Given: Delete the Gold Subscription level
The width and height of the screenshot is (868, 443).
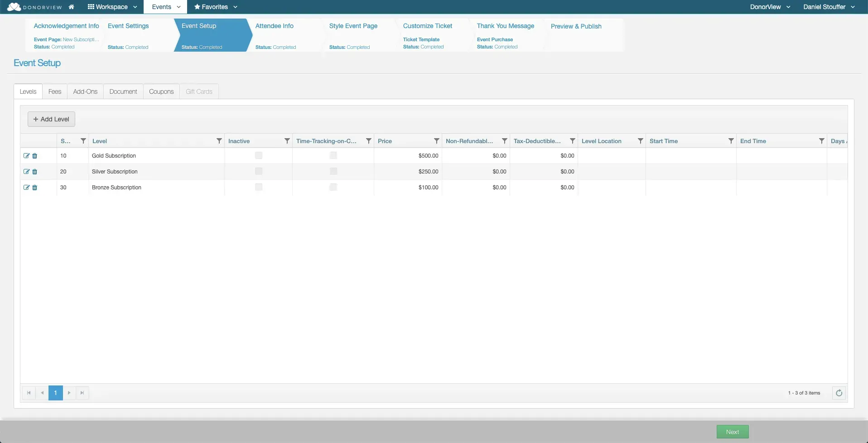Looking at the screenshot, I should 35,156.
